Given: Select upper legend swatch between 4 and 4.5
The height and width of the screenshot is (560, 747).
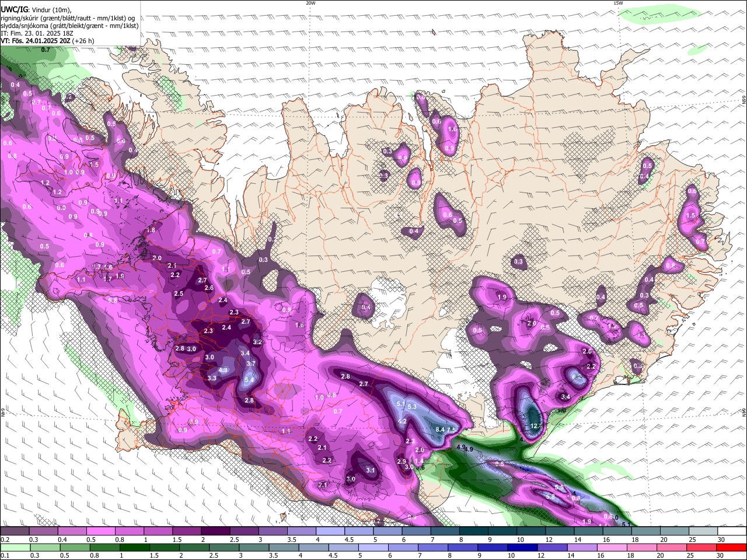Looking at the screenshot, I should (x=330, y=531).
